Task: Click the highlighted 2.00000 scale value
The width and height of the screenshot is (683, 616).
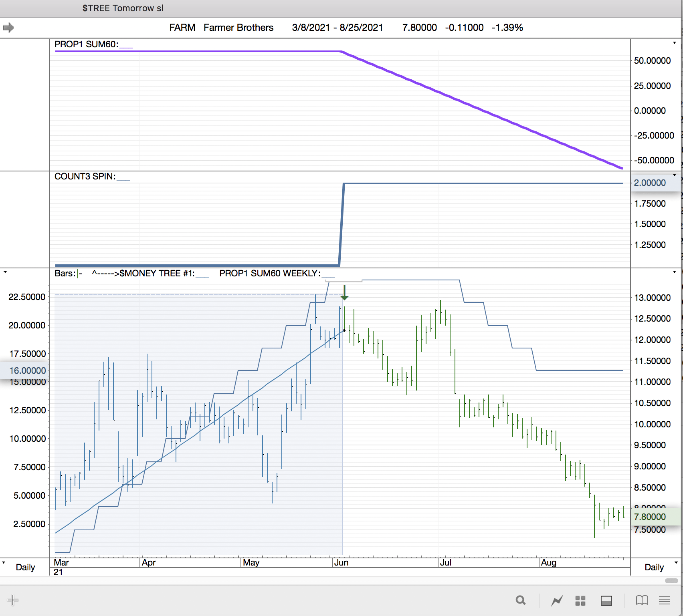Action: click(x=650, y=183)
